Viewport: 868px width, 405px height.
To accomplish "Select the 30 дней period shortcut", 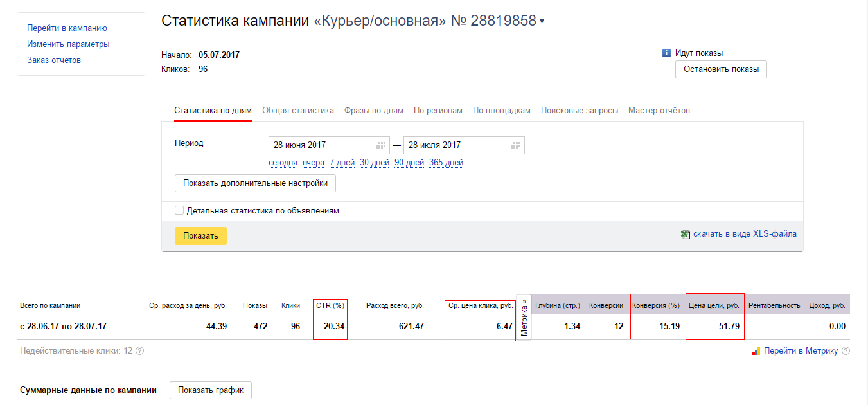I will (x=375, y=163).
